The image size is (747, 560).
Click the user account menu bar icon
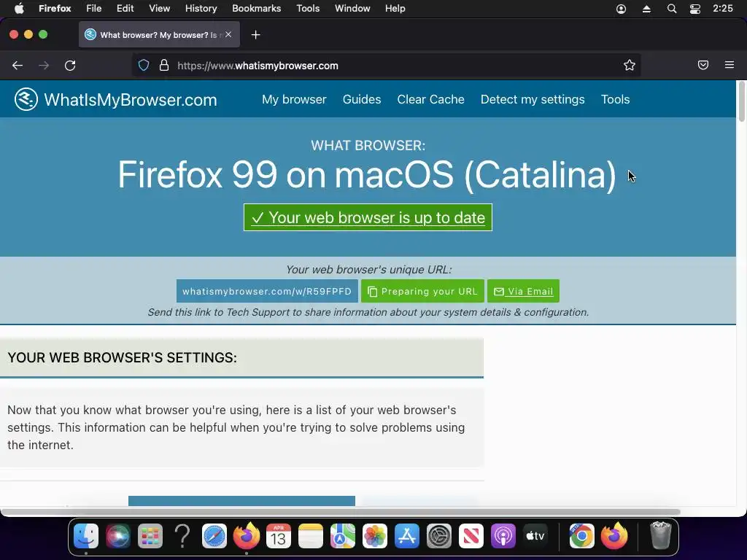tap(622, 9)
